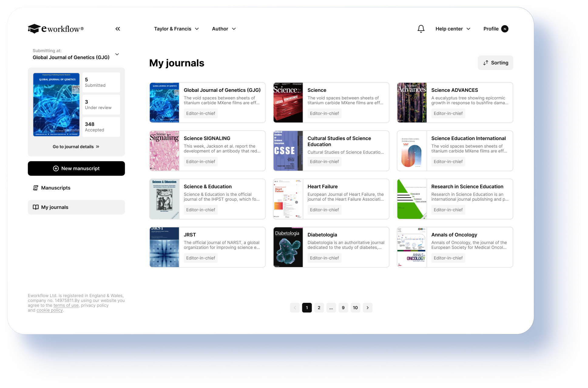Follow the Go to journal details link
The width and height of the screenshot is (588, 388).
coord(76,147)
